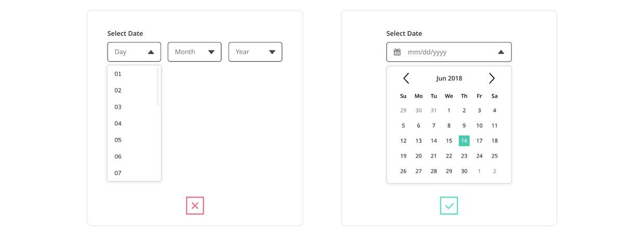644x236 pixels.
Task: Choose 04 in the Day list
Action: [x=118, y=123]
